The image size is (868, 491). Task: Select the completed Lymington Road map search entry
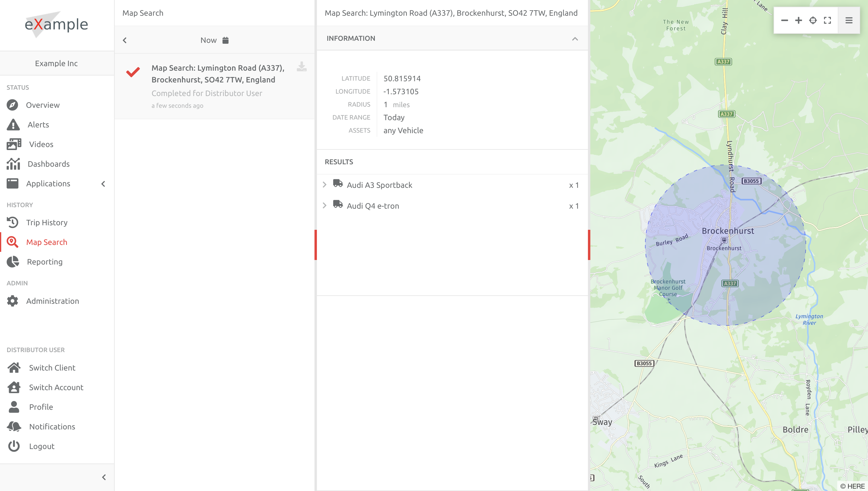[x=215, y=86]
